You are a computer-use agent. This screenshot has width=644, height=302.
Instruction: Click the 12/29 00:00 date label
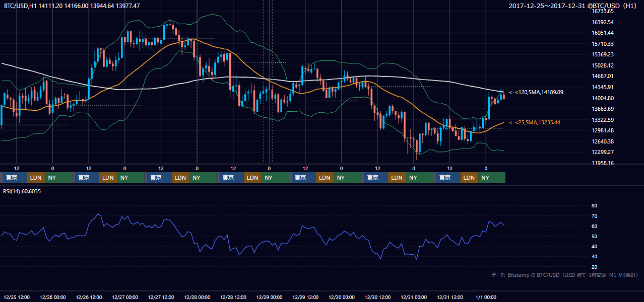(269, 297)
